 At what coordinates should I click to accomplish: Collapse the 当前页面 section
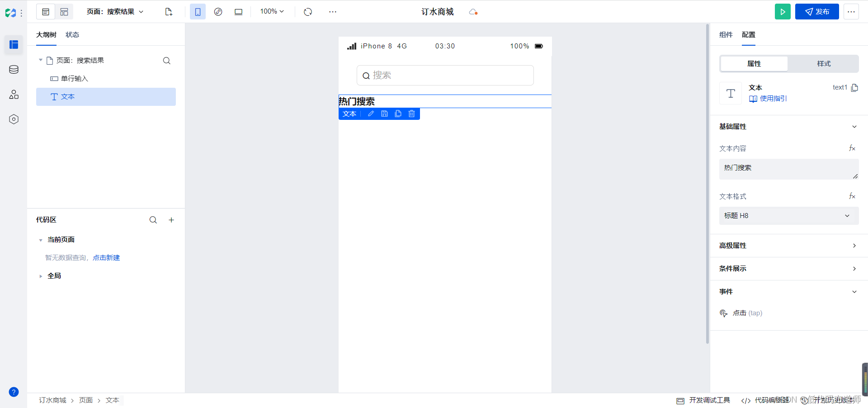point(41,240)
